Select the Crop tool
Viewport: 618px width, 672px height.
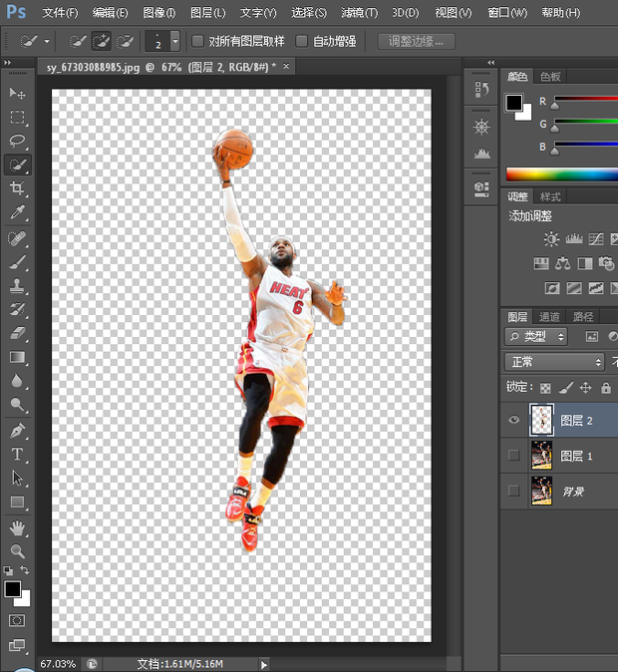click(x=17, y=188)
